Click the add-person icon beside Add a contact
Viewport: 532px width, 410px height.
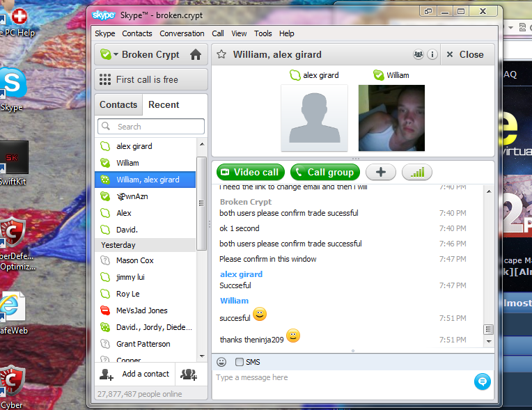107,374
